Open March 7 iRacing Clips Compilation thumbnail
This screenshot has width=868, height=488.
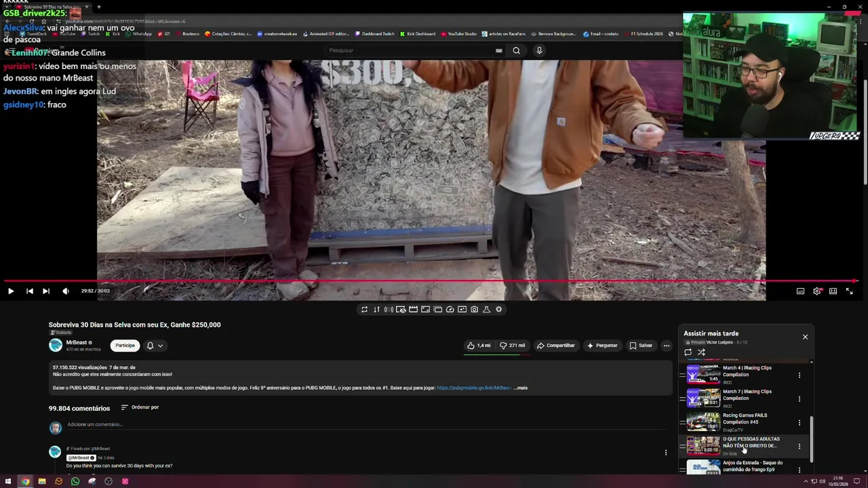click(703, 397)
